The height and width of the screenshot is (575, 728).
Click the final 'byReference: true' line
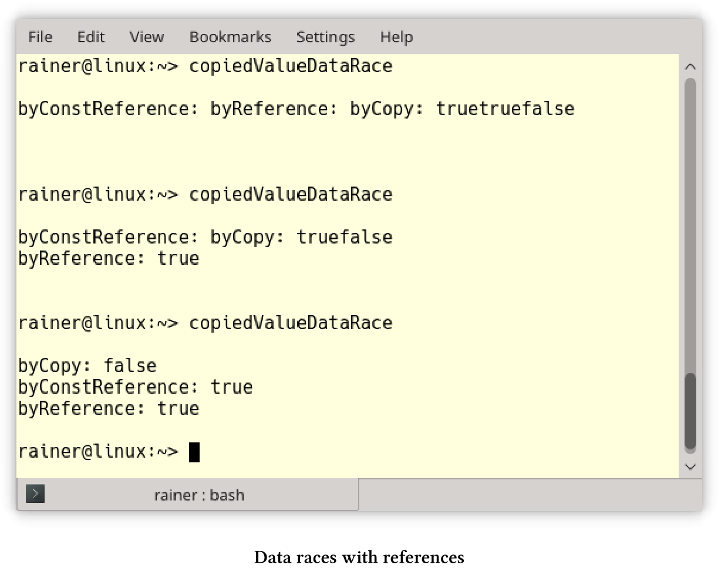[109, 408]
